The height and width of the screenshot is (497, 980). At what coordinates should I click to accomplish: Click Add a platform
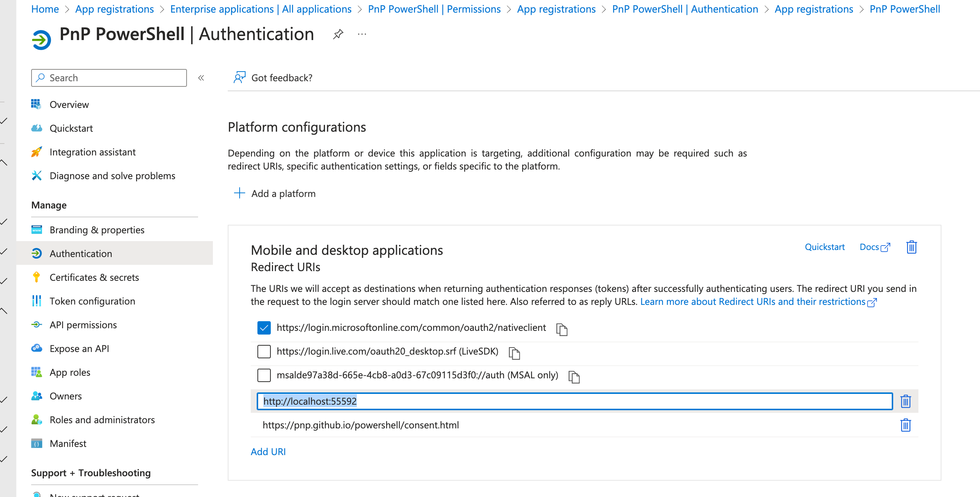(274, 194)
